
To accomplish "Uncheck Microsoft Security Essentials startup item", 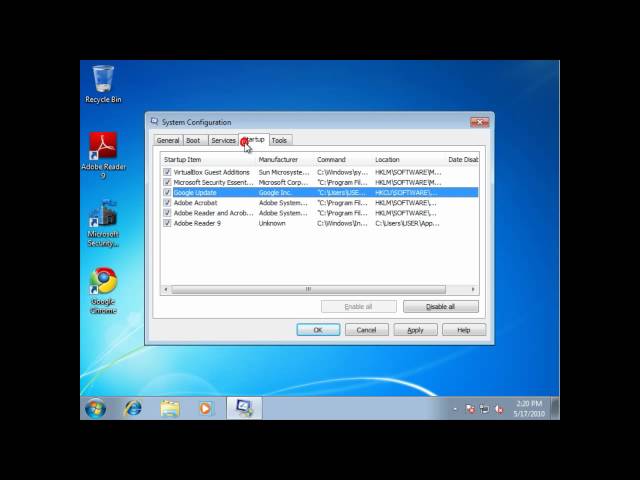I will [167, 182].
